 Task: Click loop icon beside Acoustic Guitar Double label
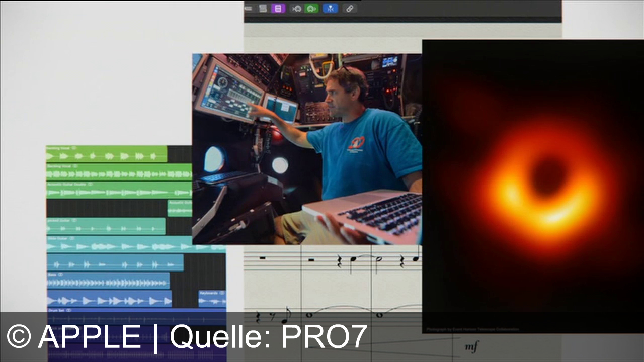[x=90, y=185]
